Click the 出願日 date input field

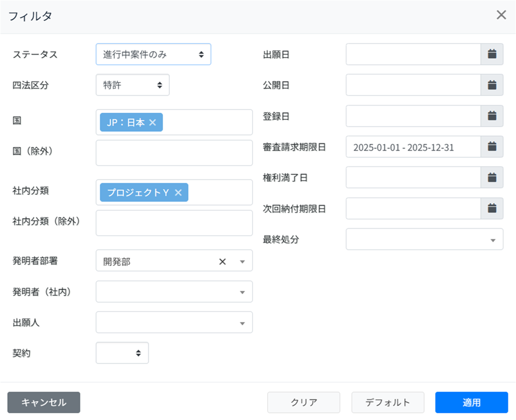(413, 54)
